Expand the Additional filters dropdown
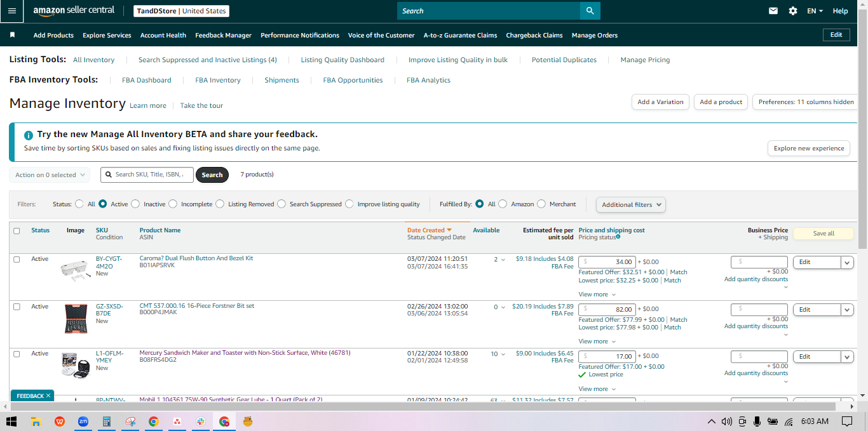Screen dimensions: 868x431 click(631, 204)
